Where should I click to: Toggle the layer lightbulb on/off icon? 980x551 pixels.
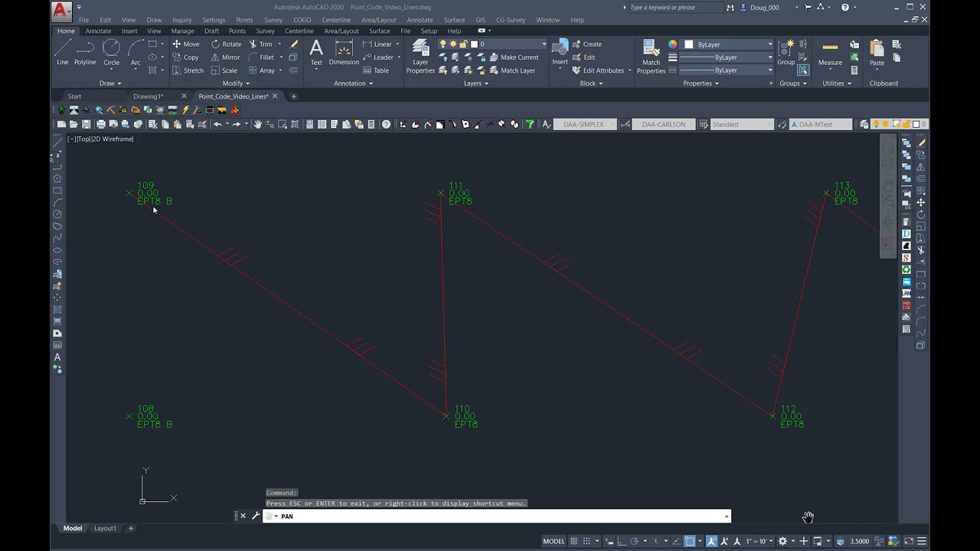443,44
